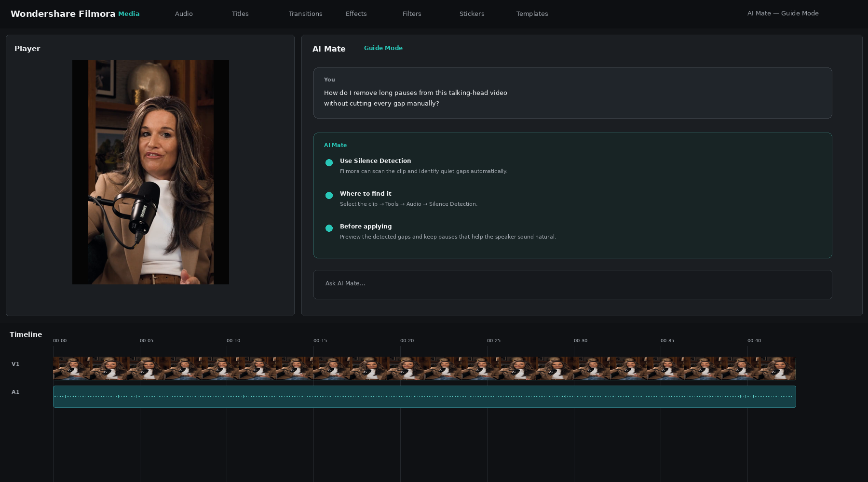Click the 'Before applying' step title
The image size is (868, 482).
pyautogui.click(x=366, y=227)
